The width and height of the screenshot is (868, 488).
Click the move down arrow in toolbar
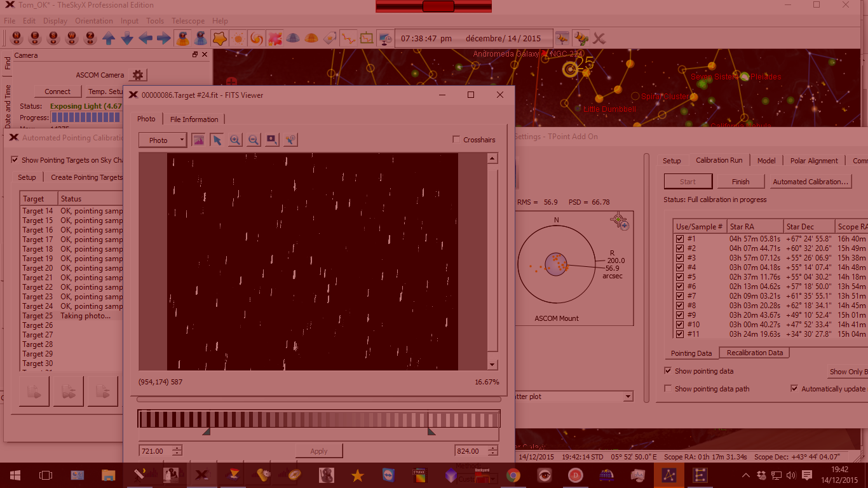[127, 39]
